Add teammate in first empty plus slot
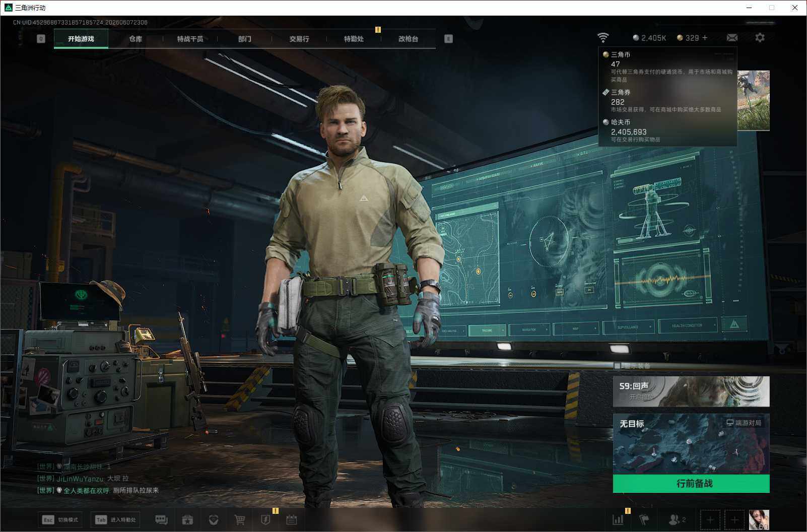The image size is (807, 532). (x=710, y=519)
